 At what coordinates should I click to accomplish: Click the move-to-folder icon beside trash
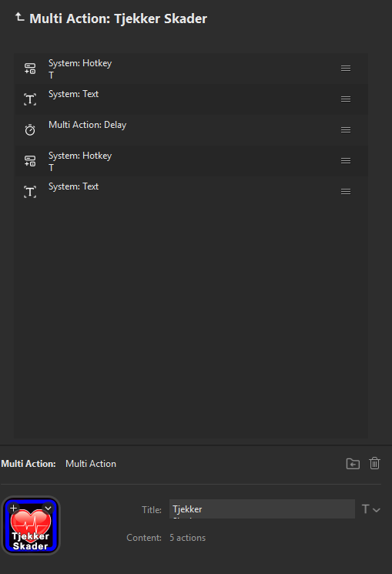353,464
